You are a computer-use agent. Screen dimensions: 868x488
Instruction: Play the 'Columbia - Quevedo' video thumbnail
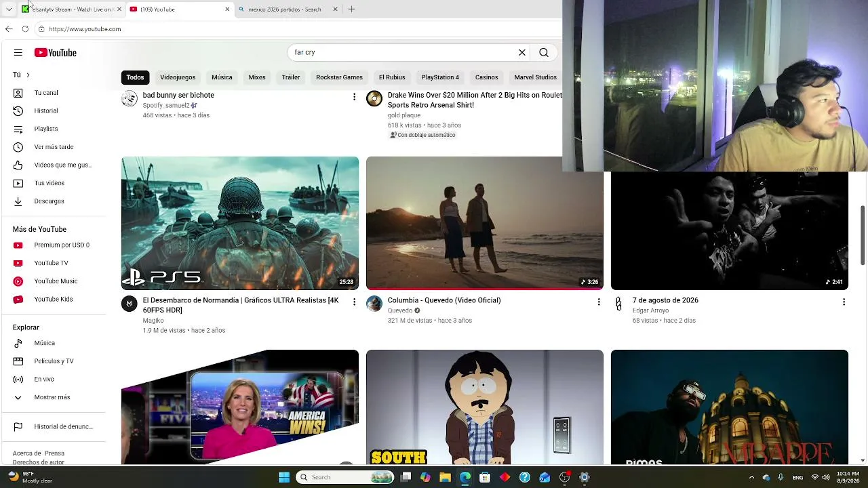(x=485, y=224)
